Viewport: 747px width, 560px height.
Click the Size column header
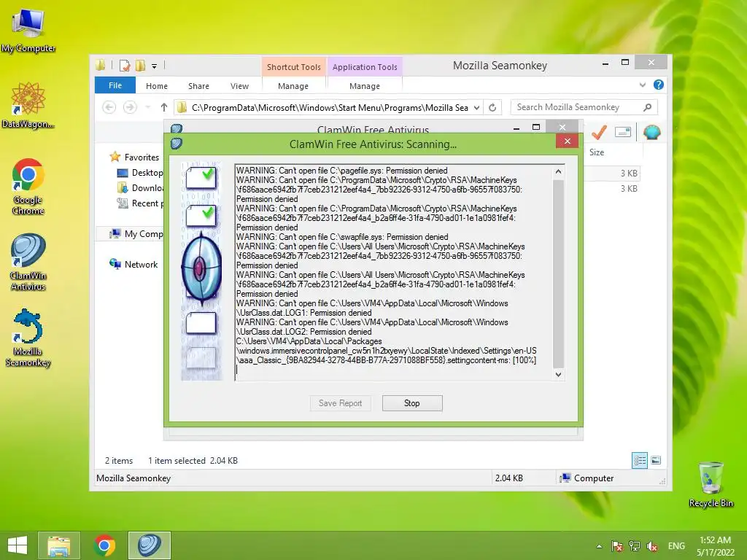click(x=597, y=152)
